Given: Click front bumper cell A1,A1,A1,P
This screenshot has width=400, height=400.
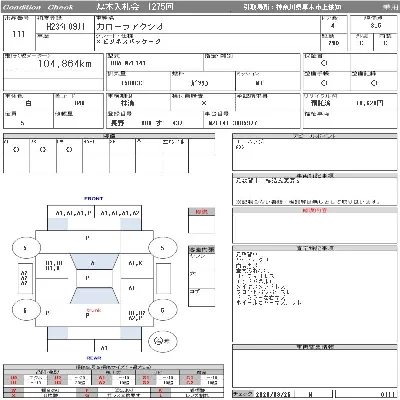Looking at the screenshot, I should pos(74,213).
